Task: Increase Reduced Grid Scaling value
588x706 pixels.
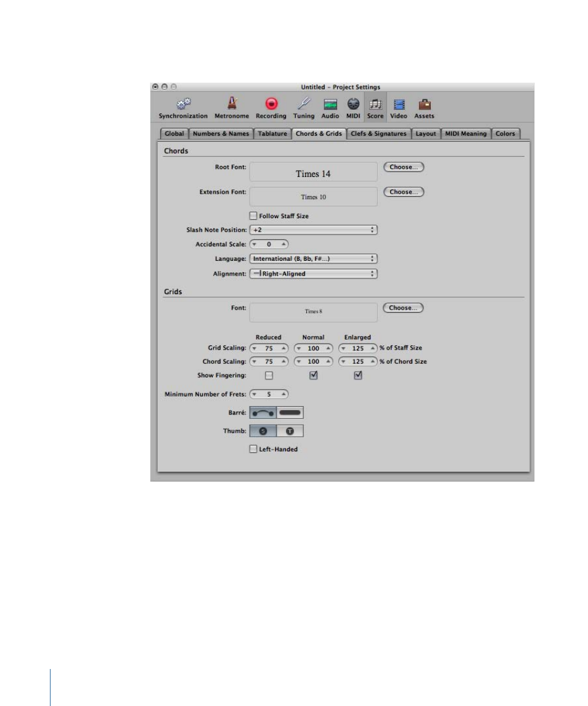Action: pos(283,348)
